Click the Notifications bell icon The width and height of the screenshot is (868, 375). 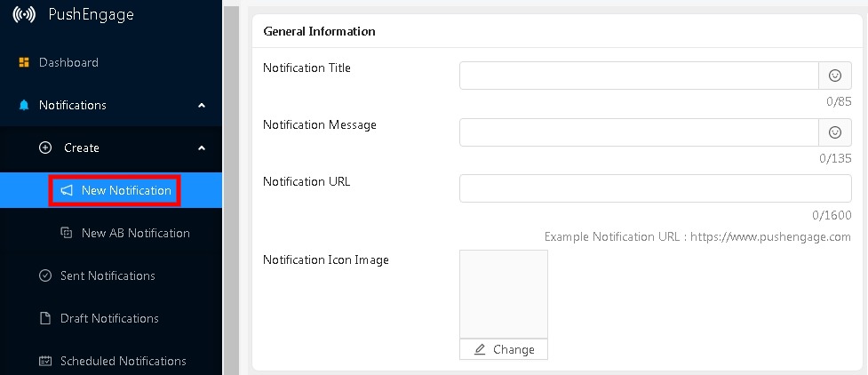click(24, 105)
